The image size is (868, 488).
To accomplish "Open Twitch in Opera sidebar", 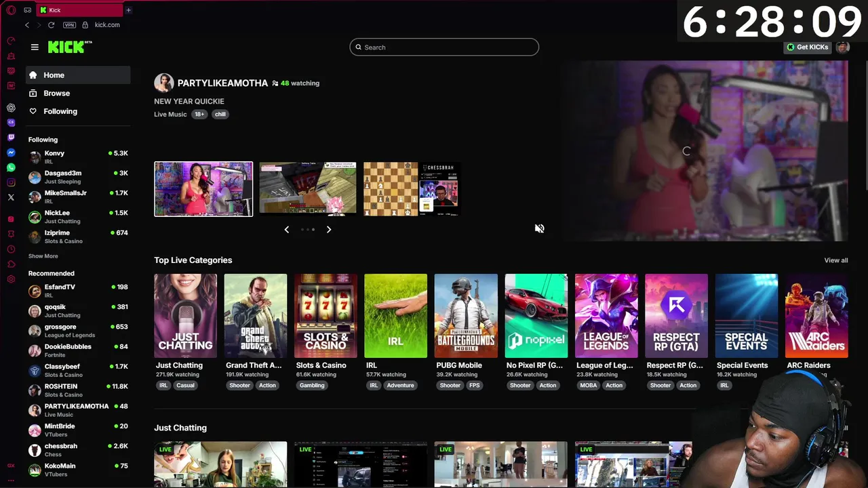I will click(x=11, y=138).
